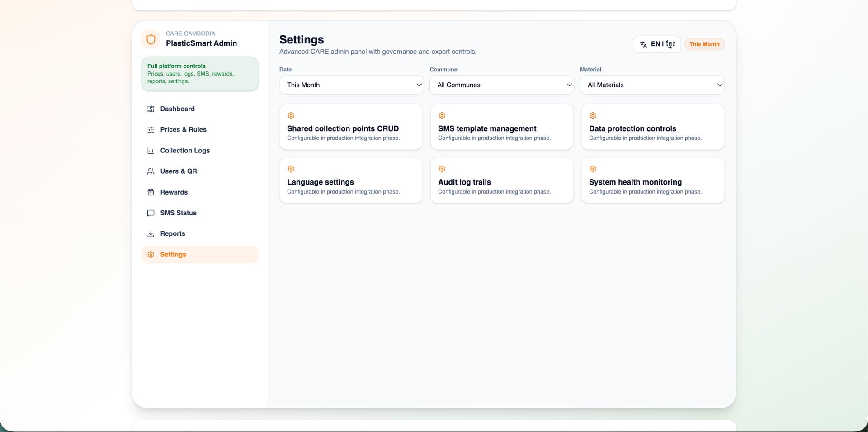Open the Dashboard menu item
The width and height of the screenshot is (868, 432).
(200, 109)
